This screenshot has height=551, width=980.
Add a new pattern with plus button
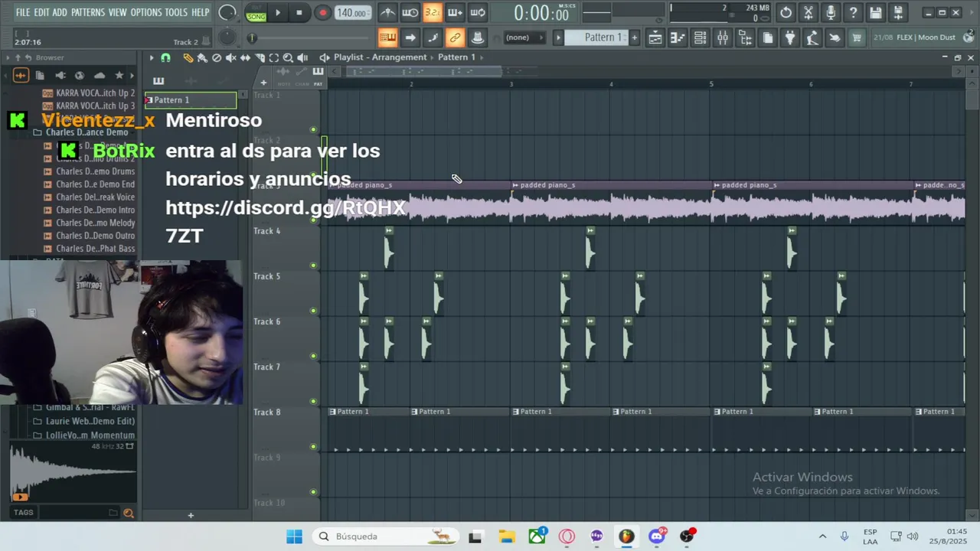[x=634, y=37]
